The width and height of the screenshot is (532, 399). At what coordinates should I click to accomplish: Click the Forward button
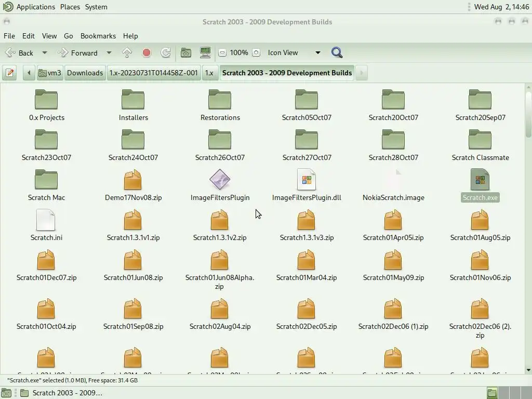[78, 52]
